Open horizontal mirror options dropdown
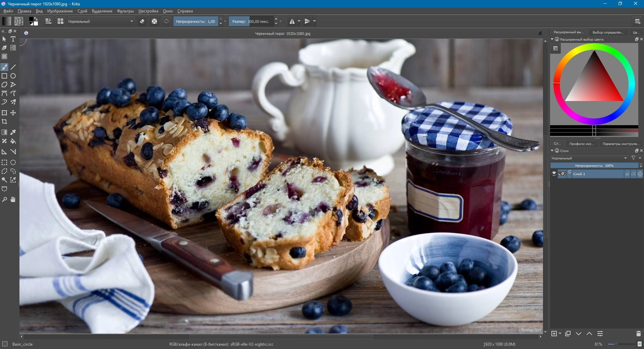Viewport: 644px width, 349px height. (299, 21)
